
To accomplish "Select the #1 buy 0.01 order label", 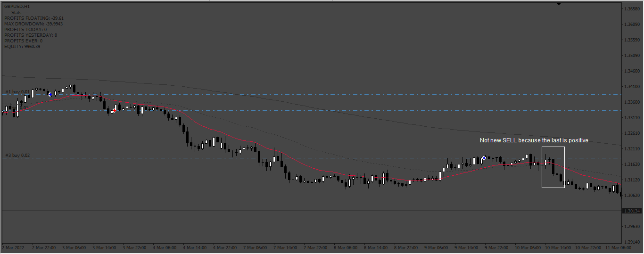I will tap(17, 91).
